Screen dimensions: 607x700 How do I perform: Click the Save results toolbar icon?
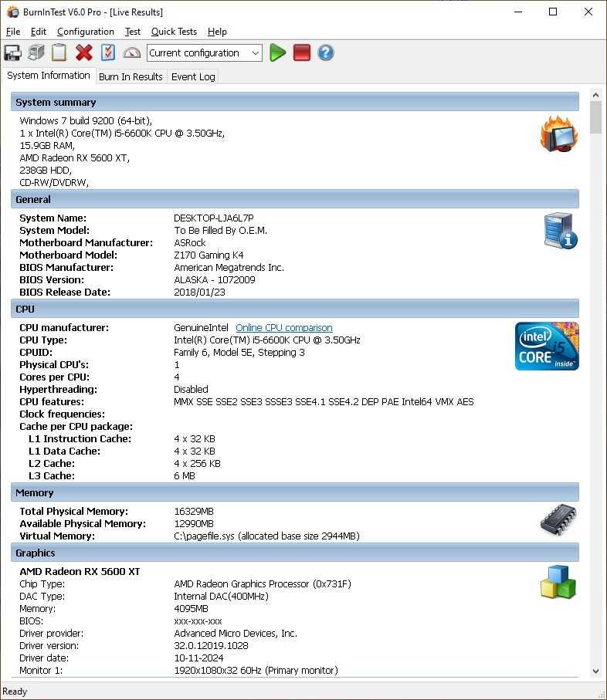click(x=12, y=52)
